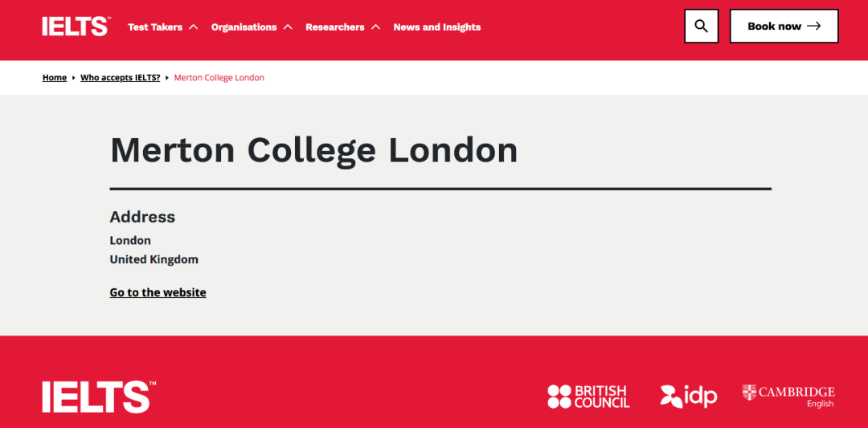Image resolution: width=868 pixels, height=428 pixels.
Task: Open the IDP logo in footer
Action: tap(689, 396)
